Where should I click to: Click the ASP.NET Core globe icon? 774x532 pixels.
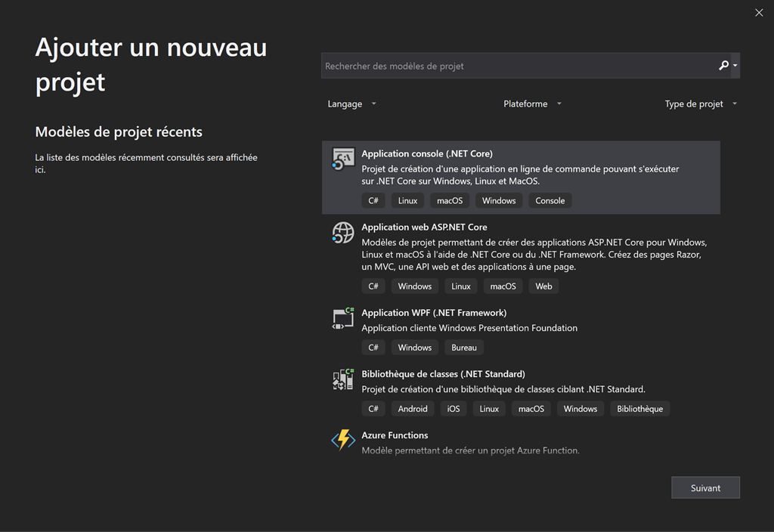(x=342, y=233)
